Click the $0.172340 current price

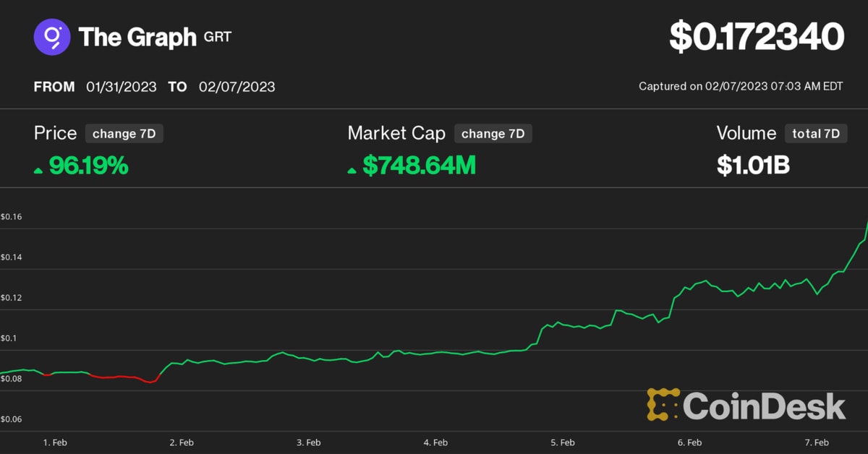tap(757, 38)
